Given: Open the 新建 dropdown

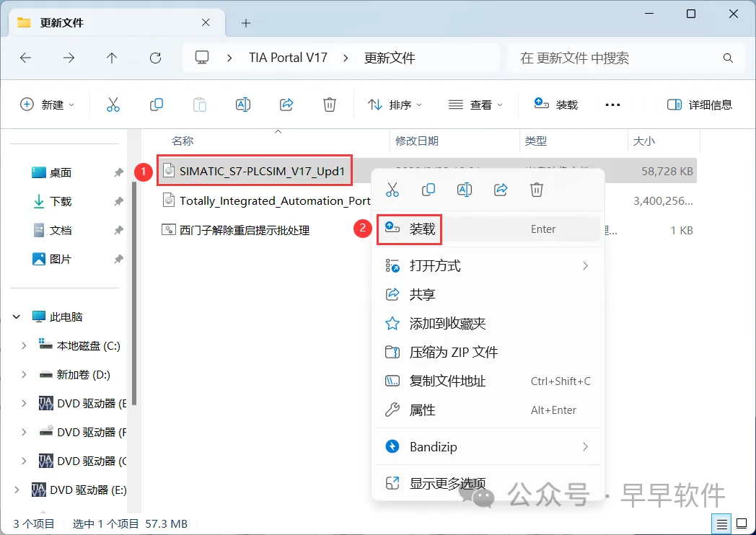Looking at the screenshot, I should 48,105.
